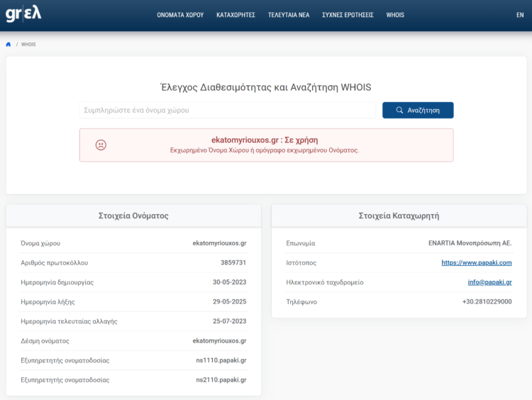Click the Στοιχεία Καταχωρητή panel header
The height and width of the screenshot is (400, 532).
point(399,216)
